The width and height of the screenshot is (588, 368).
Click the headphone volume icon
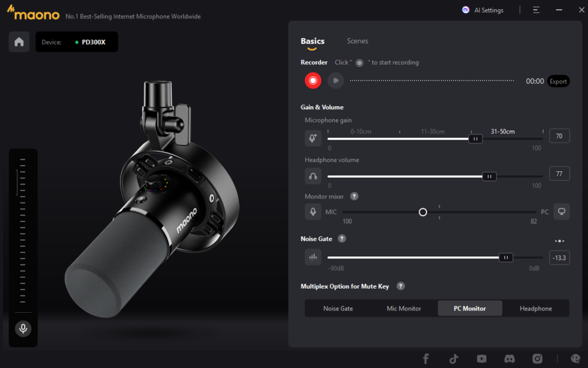tap(313, 177)
